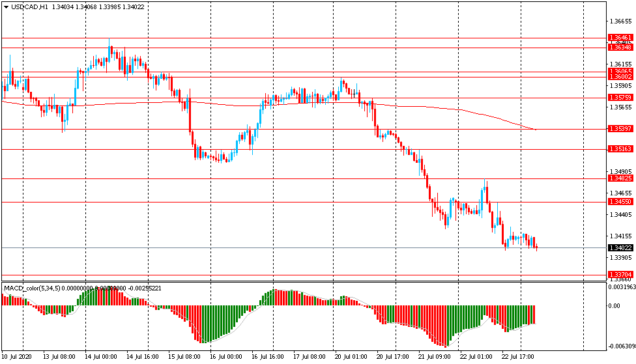Screen dimensions: 636x364
Task: Click the 1.36461 red price label
Action: 620,38
